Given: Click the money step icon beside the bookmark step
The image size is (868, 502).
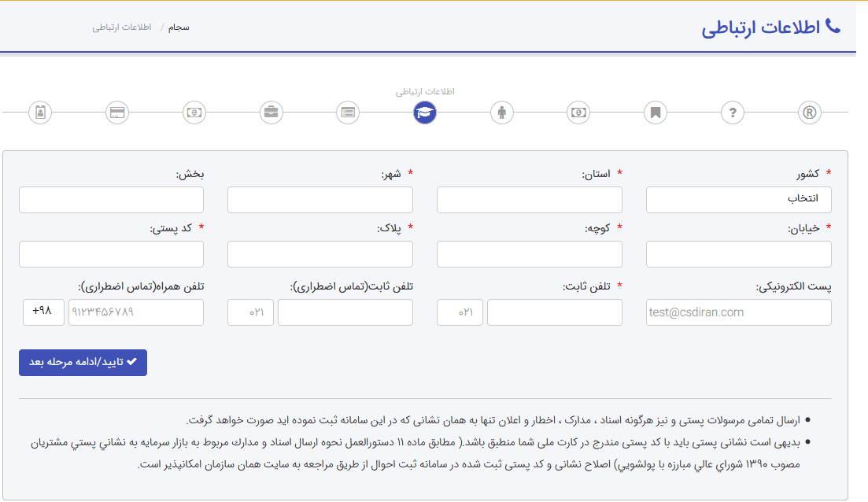Looking at the screenshot, I should click(x=578, y=113).
